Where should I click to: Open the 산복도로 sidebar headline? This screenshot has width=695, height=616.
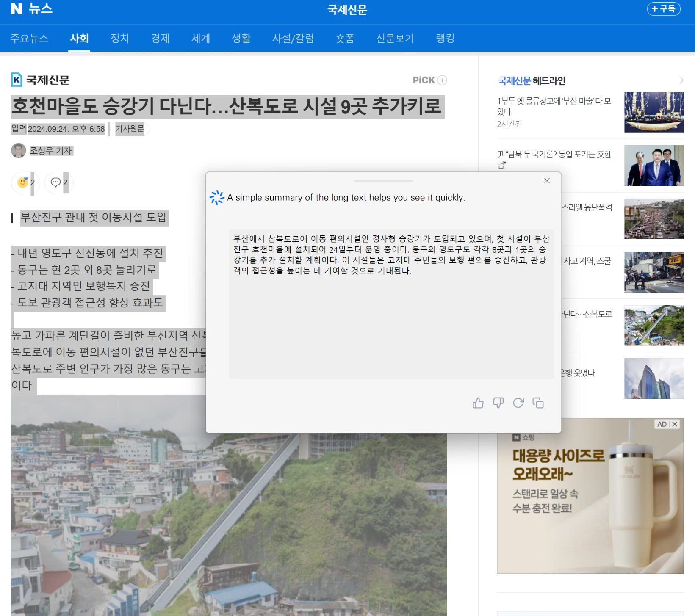(587, 314)
